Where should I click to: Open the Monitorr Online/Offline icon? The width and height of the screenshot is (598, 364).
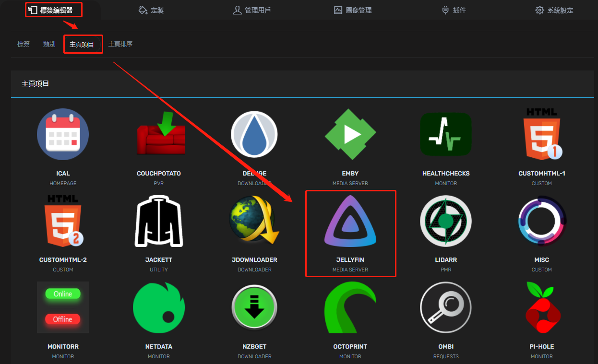point(63,307)
